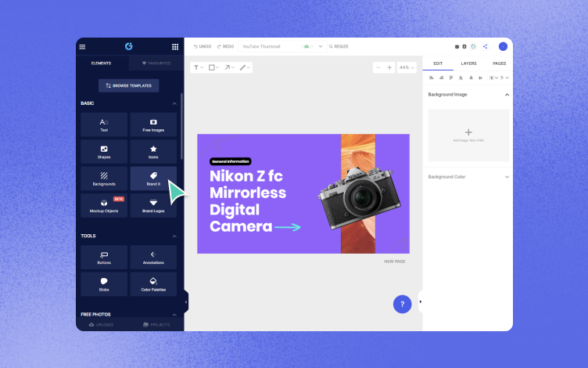Open the layer order dropdown
The height and width of the screenshot is (368, 588).
504,78
